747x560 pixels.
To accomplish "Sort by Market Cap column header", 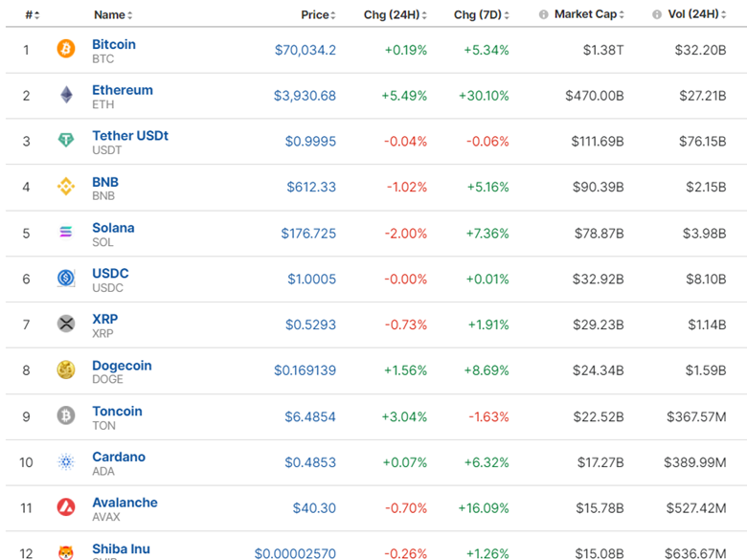I will [589, 14].
